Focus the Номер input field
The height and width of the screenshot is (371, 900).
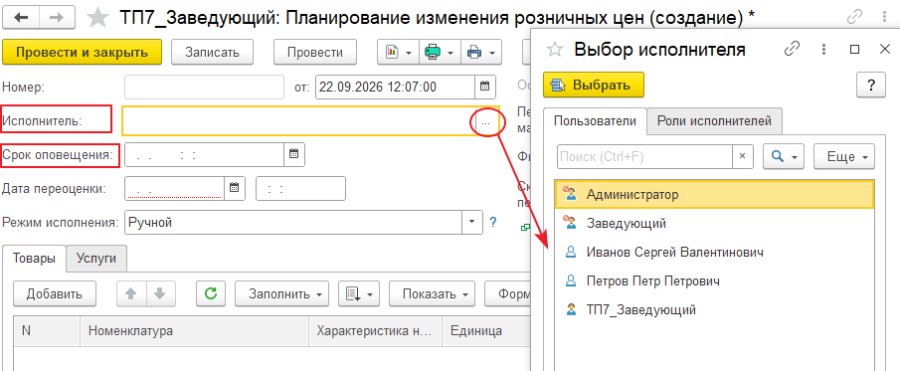click(204, 87)
